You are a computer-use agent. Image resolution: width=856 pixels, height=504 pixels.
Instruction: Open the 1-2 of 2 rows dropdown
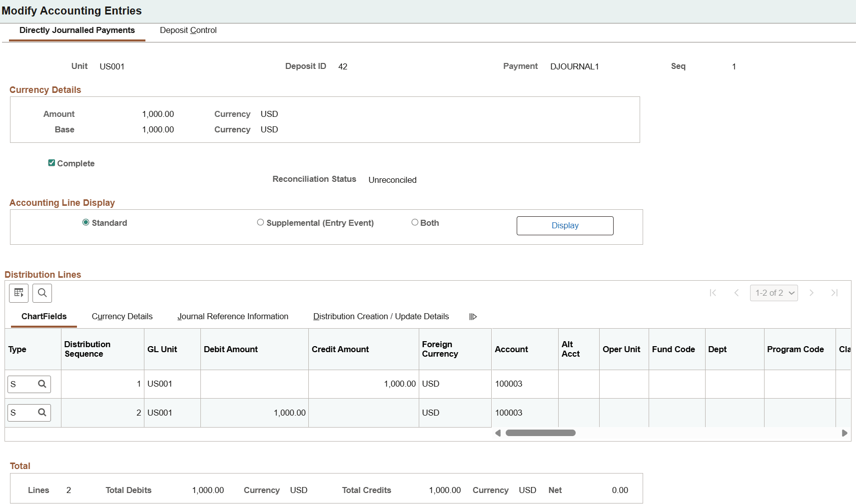click(x=774, y=293)
